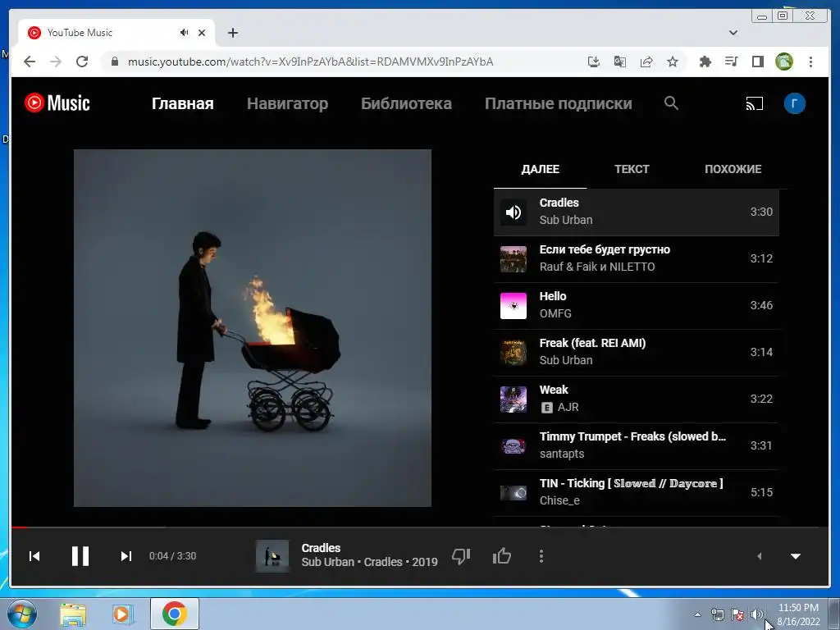The image size is (840, 630).
Task: Launch Windows Media Player from taskbar
Action: pyautogui.click(x=122, y=614)
